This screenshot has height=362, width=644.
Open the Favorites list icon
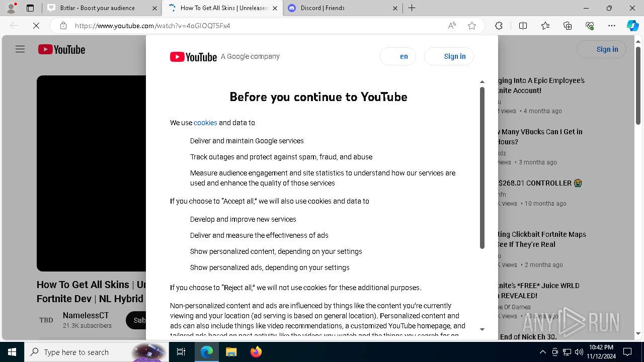545,26
